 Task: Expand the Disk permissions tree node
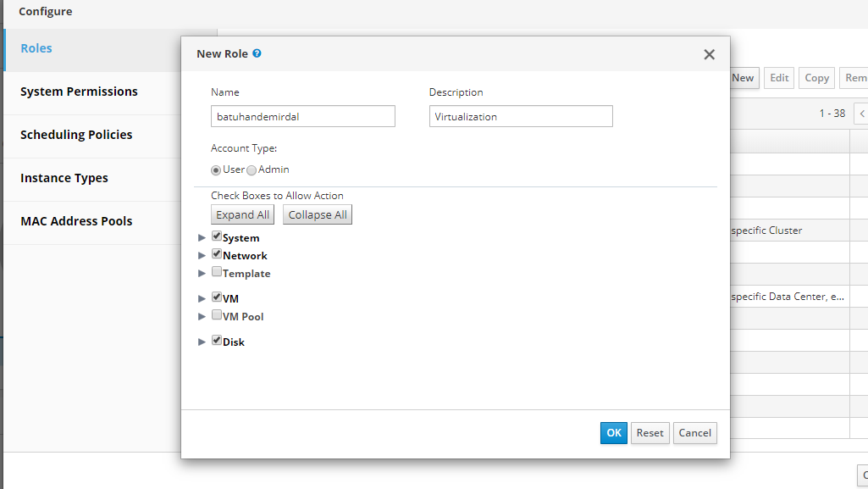pyautogui.click(x=202, y=342)
